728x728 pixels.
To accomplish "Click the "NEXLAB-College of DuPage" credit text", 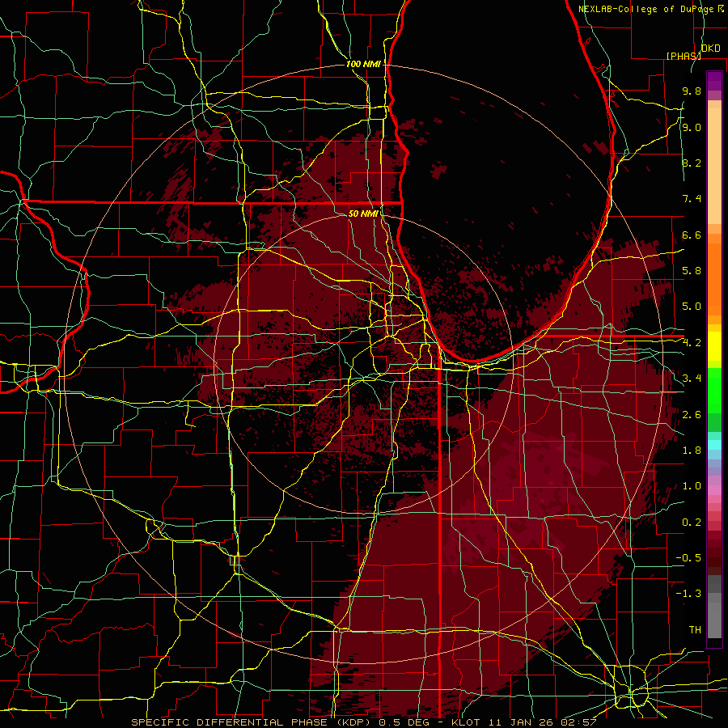I will click(645, 9).
